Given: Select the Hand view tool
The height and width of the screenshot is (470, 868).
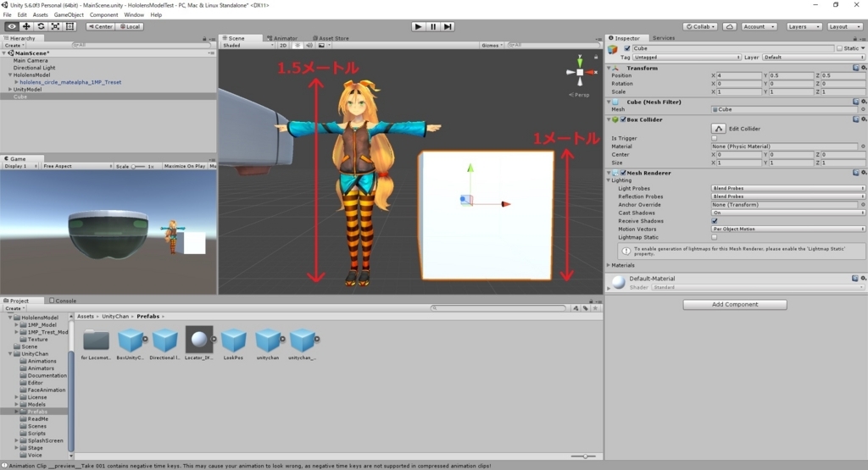Looking at the screenshot, I should point(12,26).
